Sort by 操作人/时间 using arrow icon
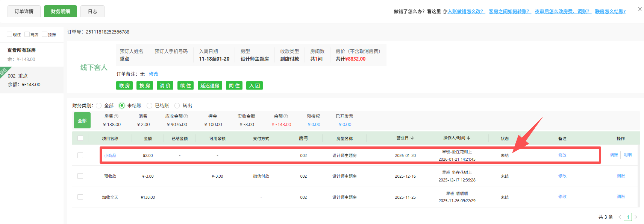644x224 pixels. tap(469, 138)
